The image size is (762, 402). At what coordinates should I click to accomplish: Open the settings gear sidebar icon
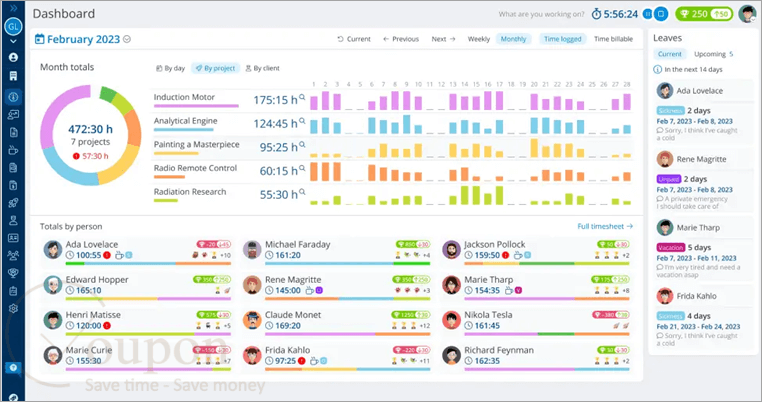13,308
